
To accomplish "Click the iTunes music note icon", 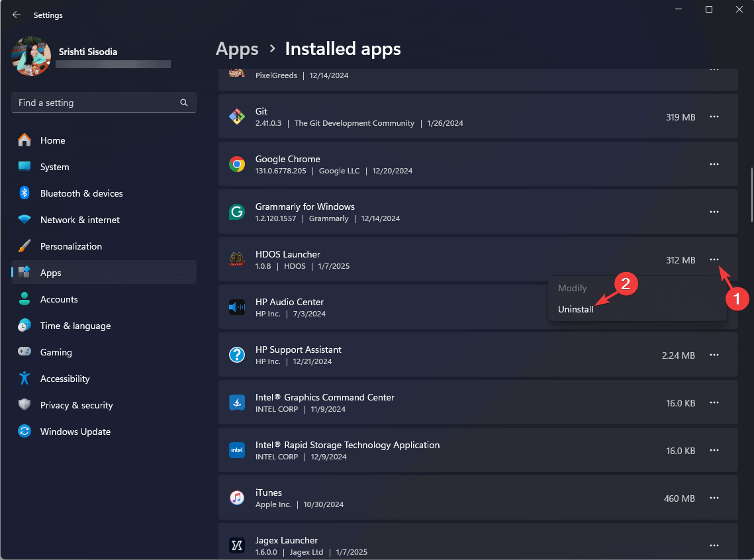I will (x=236, y=498).
